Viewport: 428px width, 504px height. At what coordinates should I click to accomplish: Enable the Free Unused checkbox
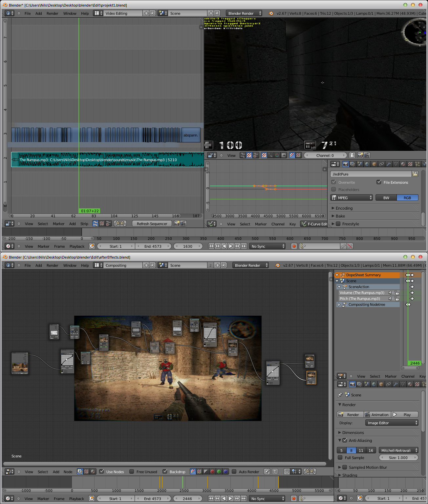coord(132,472)
